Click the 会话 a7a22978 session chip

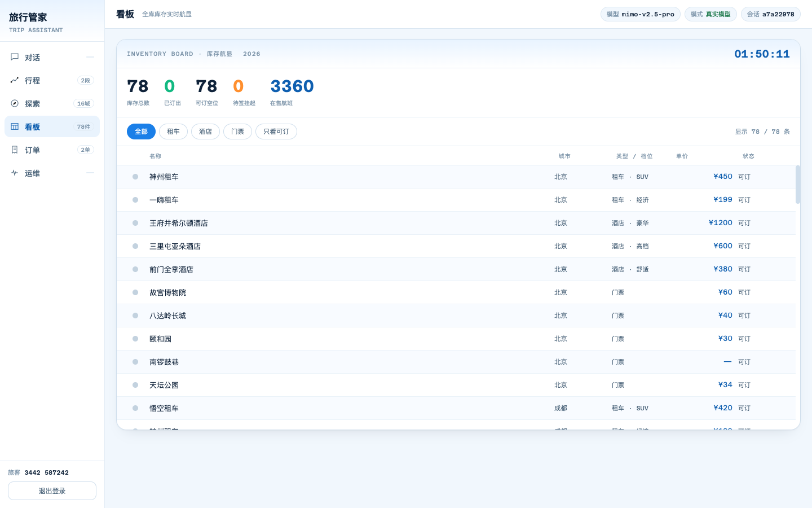click(771, 14)
